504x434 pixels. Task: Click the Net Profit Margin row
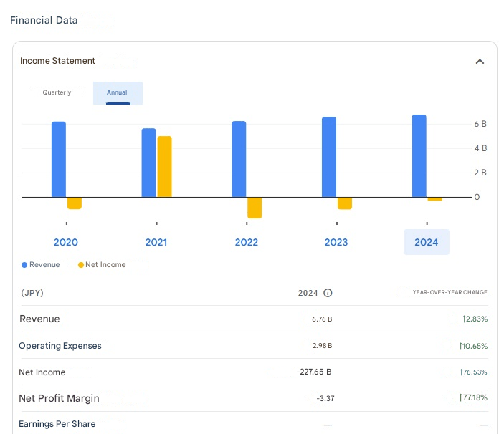59,398
